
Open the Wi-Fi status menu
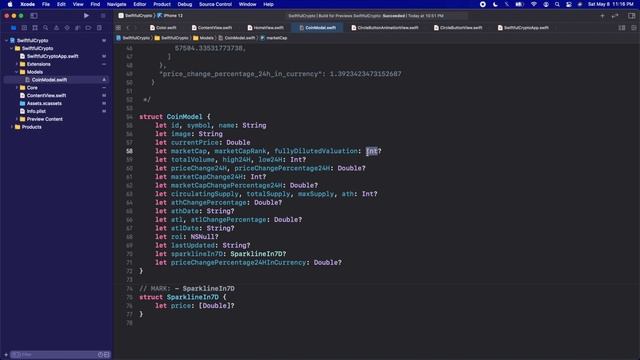tap(533, 4)
